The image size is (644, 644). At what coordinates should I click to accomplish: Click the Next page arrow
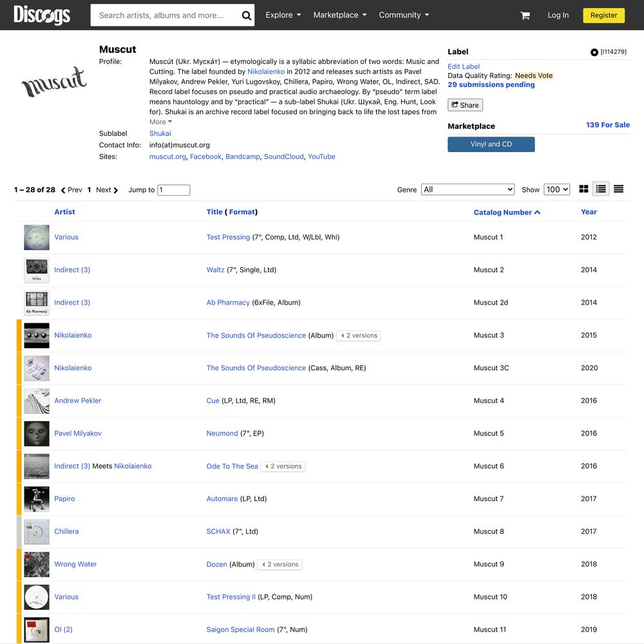(x=107, y=190)
